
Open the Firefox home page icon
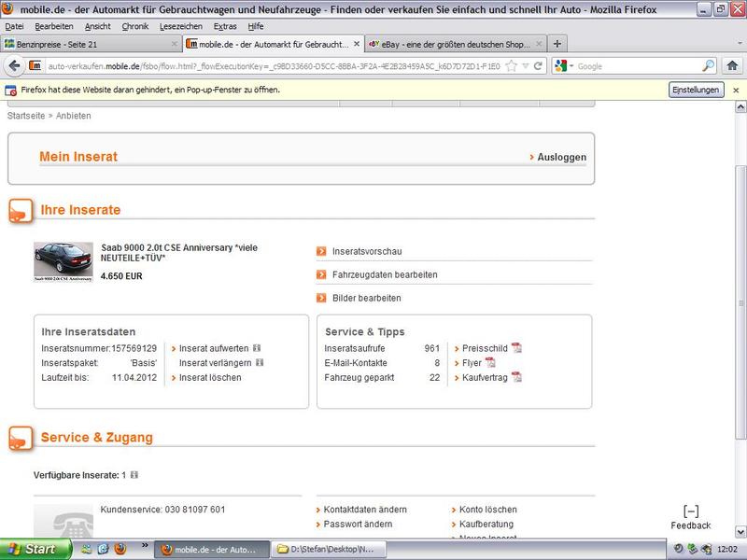click(x=732, y=65)
